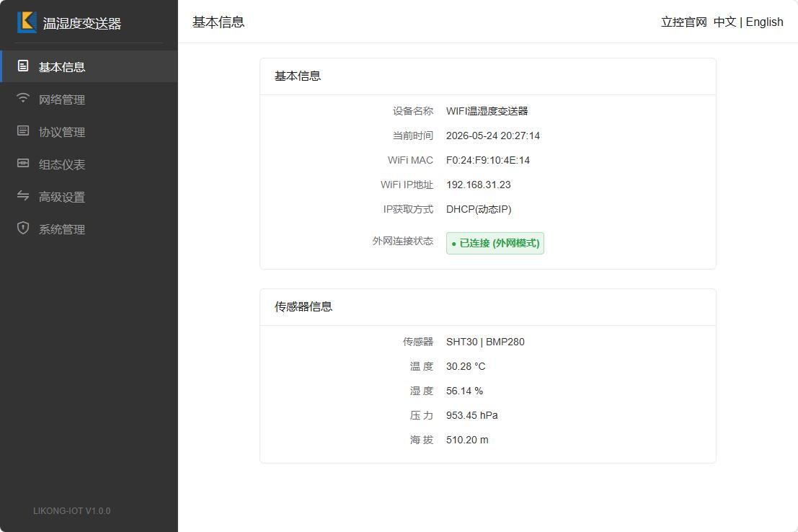
Task: Click the 温湿度变送器 sidebar title
Action: pos(82,23)
